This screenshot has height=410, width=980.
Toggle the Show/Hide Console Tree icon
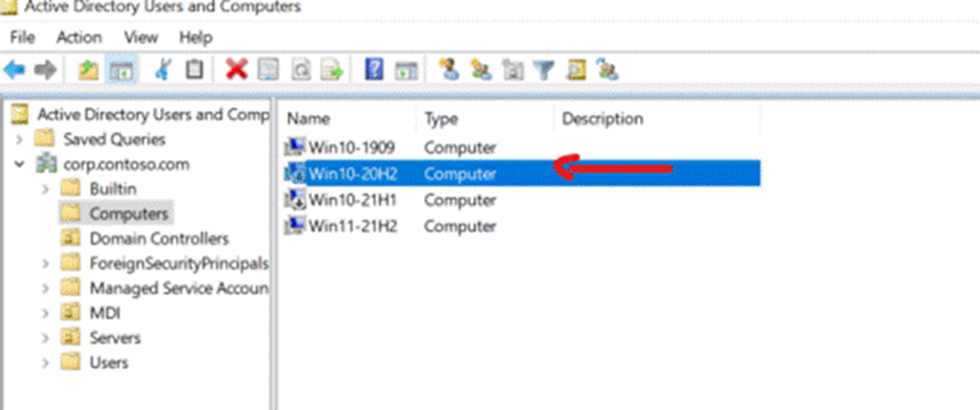[121, 71]
